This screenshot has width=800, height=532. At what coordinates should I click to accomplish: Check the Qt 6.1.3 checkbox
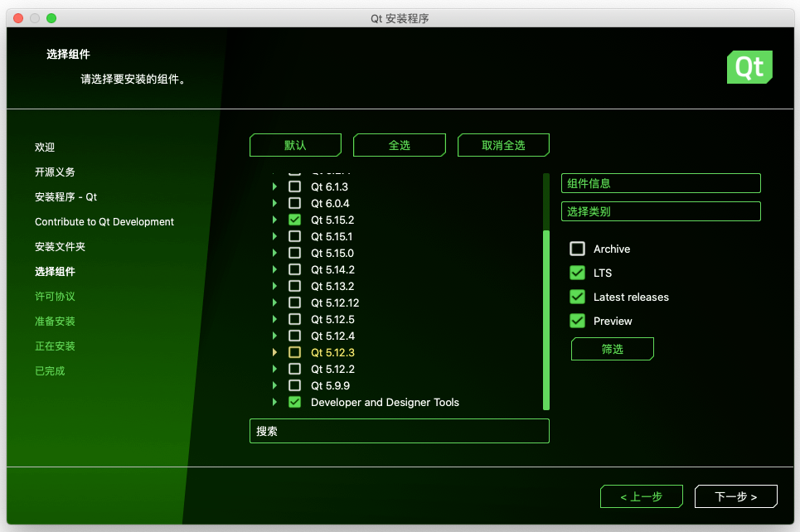coord(294,186)
